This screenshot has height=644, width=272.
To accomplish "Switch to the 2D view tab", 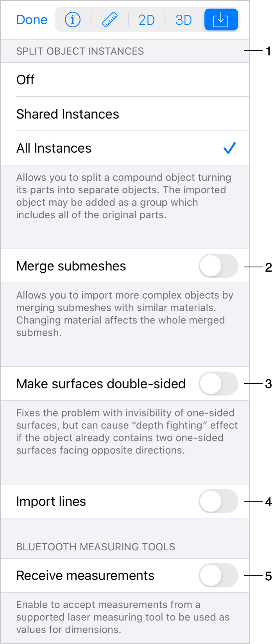I will pos(147,20).
